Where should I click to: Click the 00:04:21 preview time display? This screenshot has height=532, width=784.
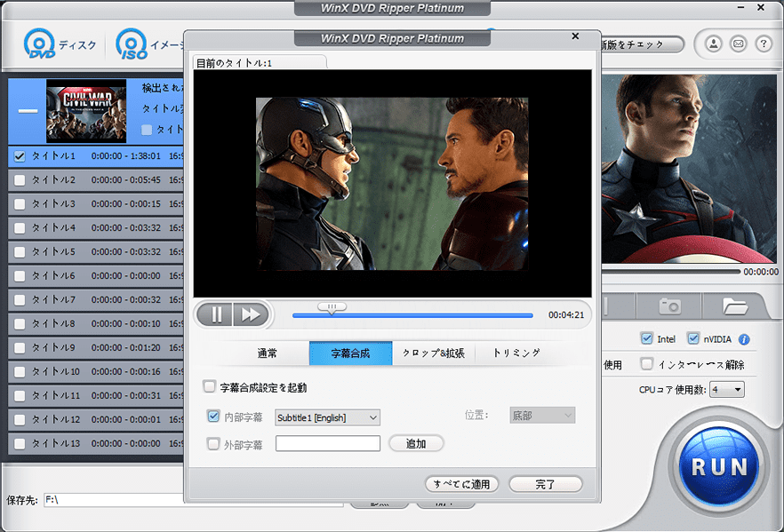[566, 315]
